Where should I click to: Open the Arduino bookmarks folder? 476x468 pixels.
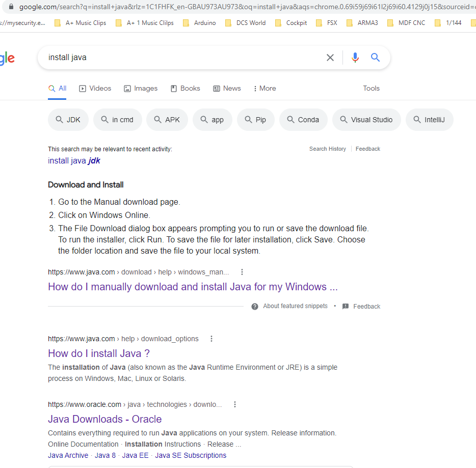pos(199,23)
